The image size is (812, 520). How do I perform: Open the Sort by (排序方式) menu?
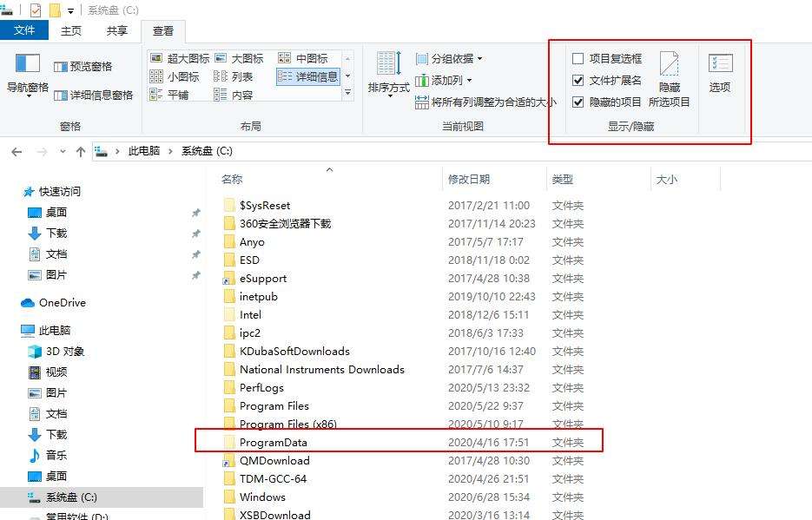tap(388, 74)
